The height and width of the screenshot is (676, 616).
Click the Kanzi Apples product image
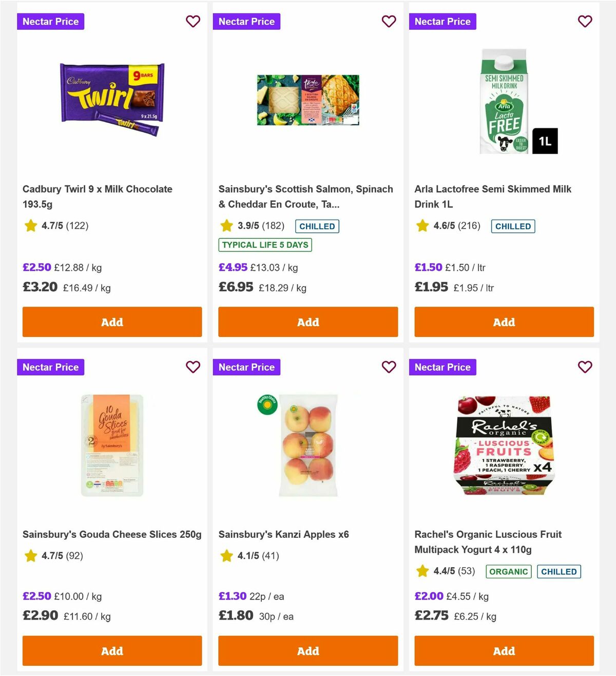coord(308,445)
